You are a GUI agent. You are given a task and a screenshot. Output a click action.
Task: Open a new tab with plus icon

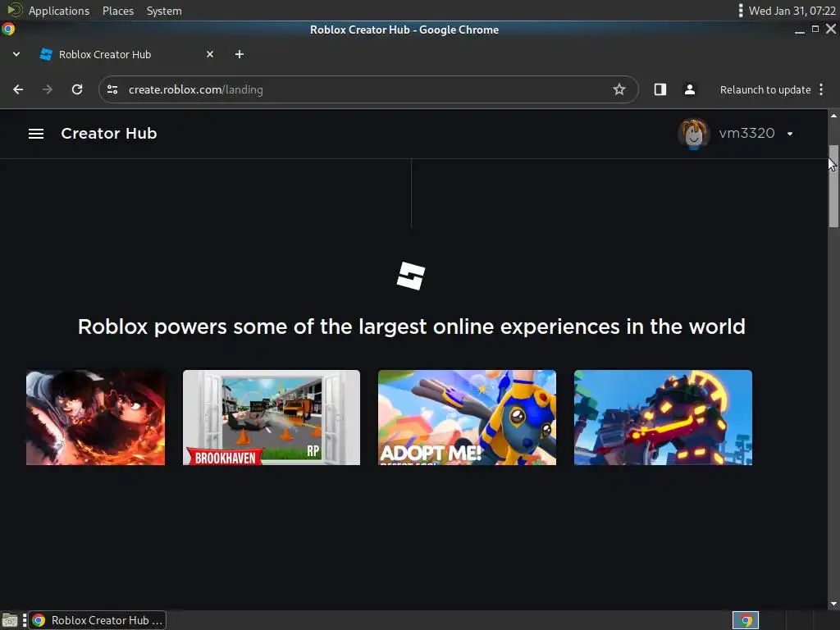click(240, 54)
